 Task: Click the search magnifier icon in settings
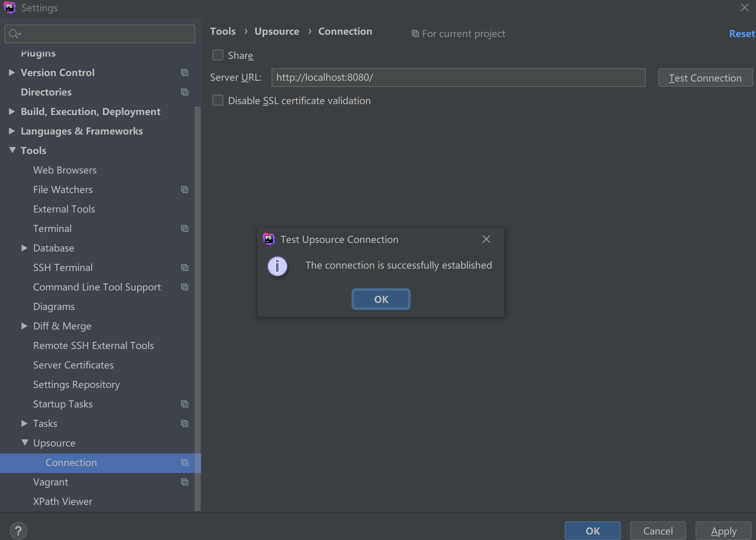[13, 34]
